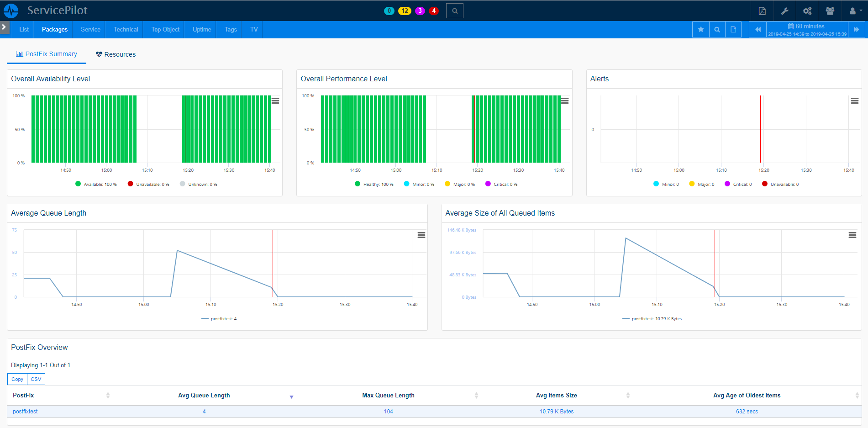Open the wrench tools icon
868x428 pixels.
point(785,11)
